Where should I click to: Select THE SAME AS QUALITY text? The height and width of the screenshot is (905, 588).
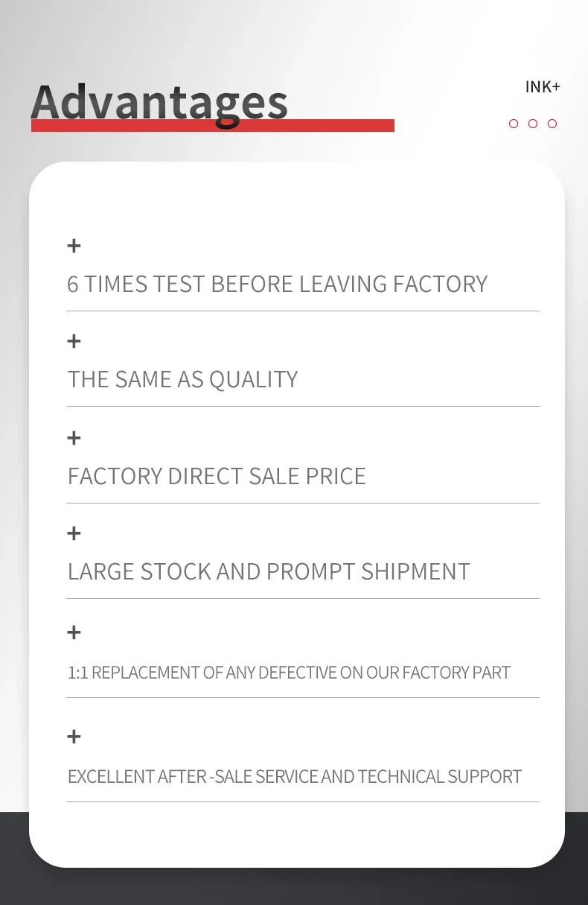(x=182, y=379)
